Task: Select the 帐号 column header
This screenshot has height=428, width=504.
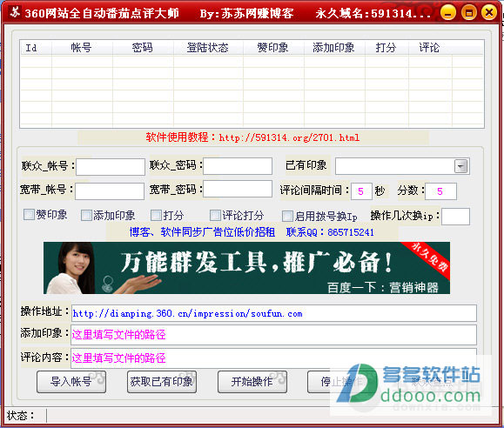Action: click(x=82, y=48)
